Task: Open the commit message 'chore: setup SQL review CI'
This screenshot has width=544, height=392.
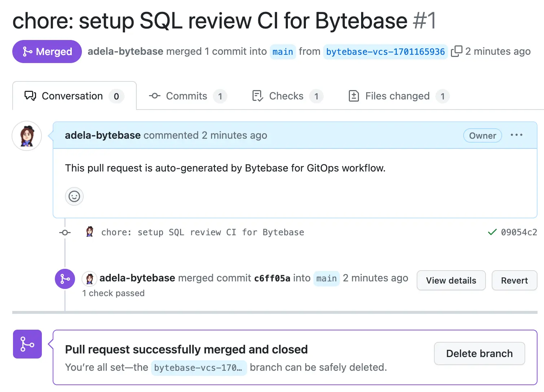Action: [203, 232]
